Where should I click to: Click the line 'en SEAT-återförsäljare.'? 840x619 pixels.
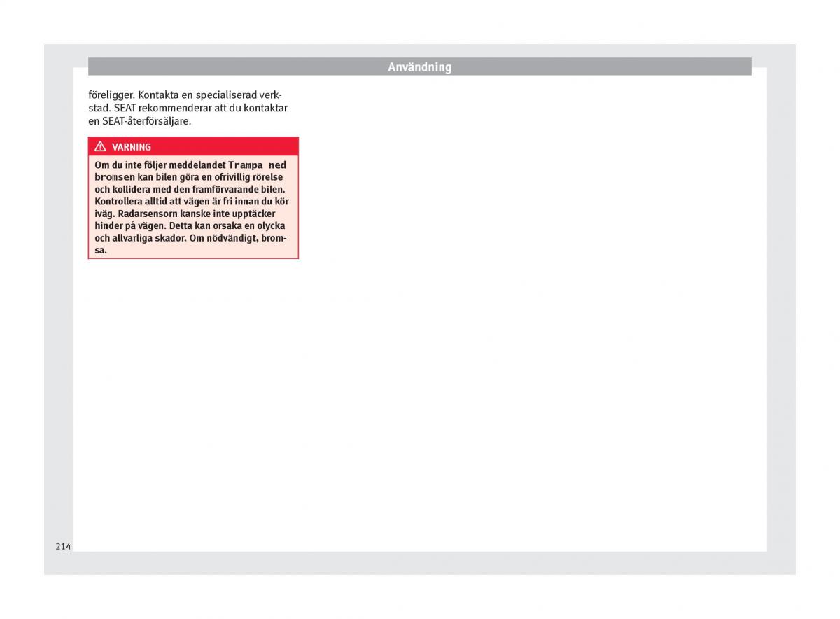click(139, 121)
